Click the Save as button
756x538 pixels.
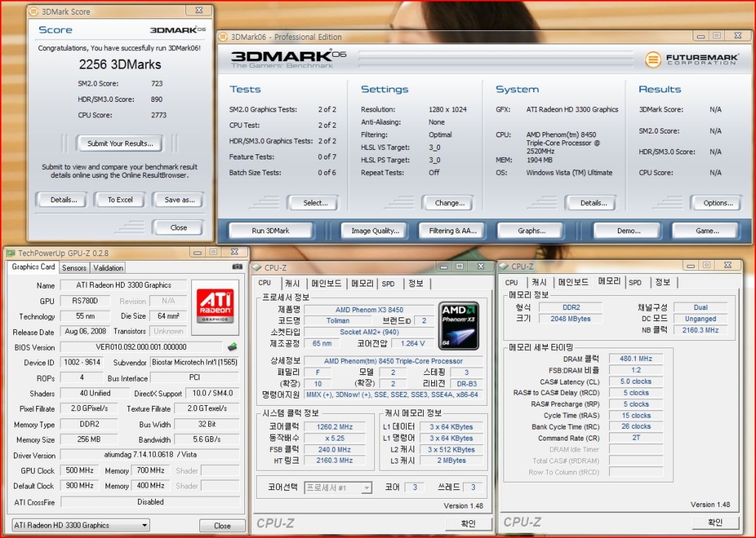pyautogui.click(x=179, y=199)
